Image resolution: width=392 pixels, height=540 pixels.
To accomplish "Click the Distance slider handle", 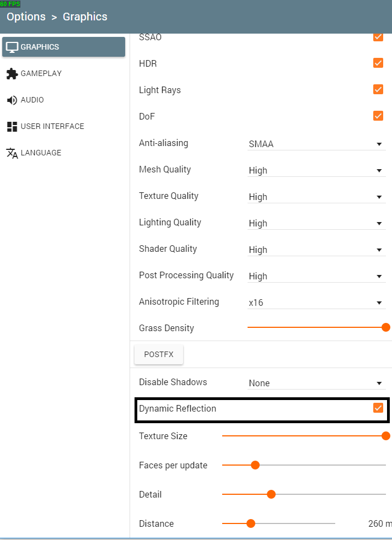I will (251, 523).
